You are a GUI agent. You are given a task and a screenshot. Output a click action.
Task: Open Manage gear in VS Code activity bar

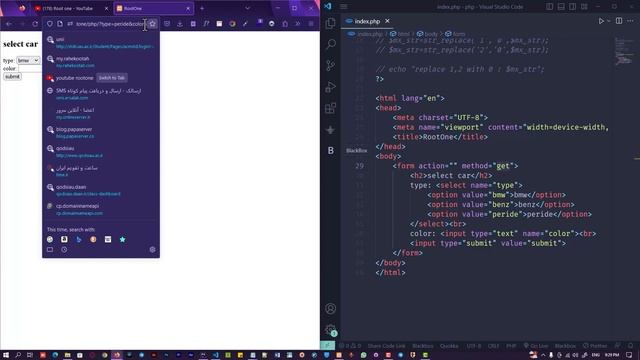[331, 330]
